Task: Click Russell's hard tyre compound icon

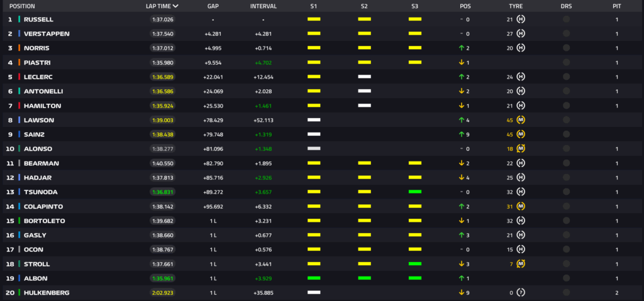Action: point(521,19)
